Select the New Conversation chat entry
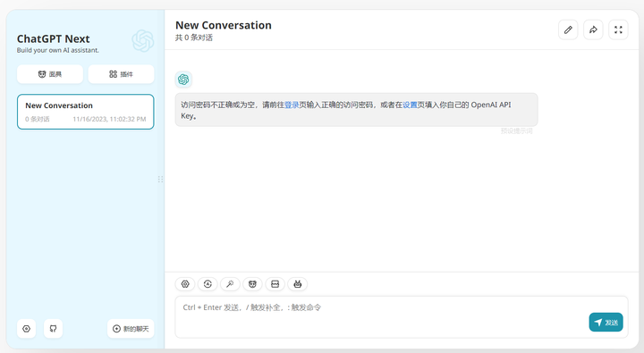Viewport: 644px width, 353px height. 86,112
